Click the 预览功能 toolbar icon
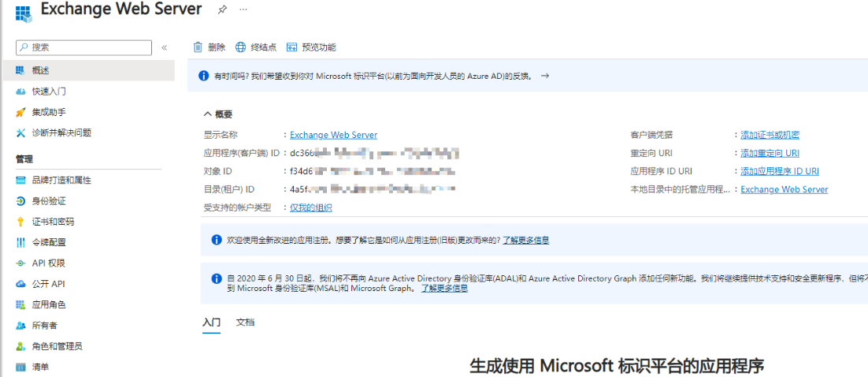 [292, 47]
